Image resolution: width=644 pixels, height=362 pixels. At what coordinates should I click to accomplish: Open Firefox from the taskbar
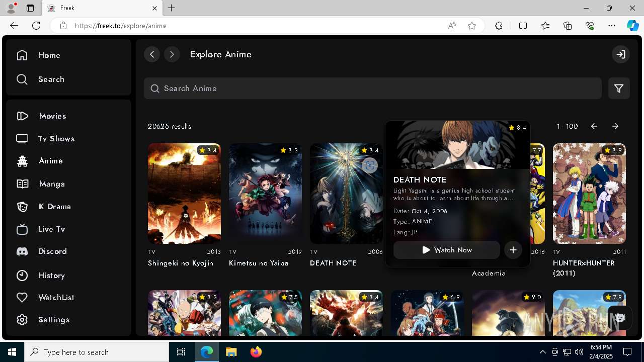pyautogui.click(x=256, y=352)
